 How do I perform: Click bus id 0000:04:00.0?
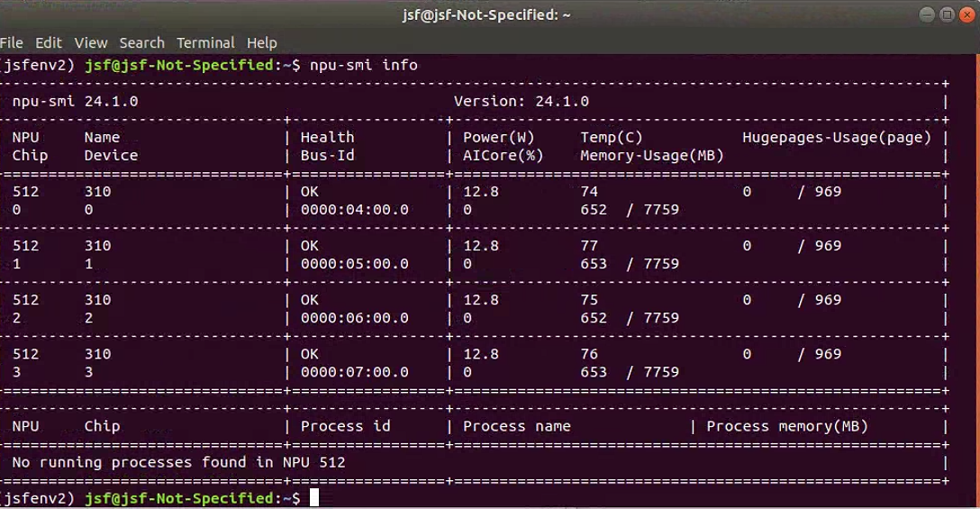pos(354,210)
